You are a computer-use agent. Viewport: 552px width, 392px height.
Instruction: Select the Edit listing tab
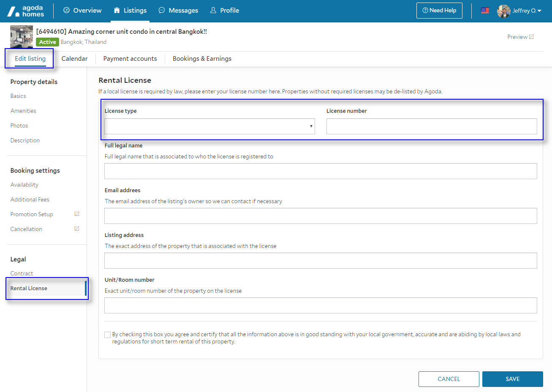tap(30, 59)
